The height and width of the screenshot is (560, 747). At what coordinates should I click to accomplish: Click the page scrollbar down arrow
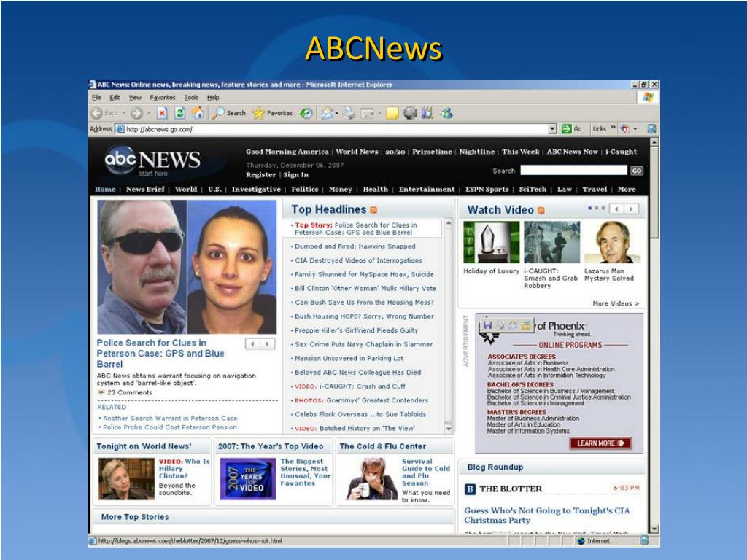pyautogui.click(x=654, y=529)
